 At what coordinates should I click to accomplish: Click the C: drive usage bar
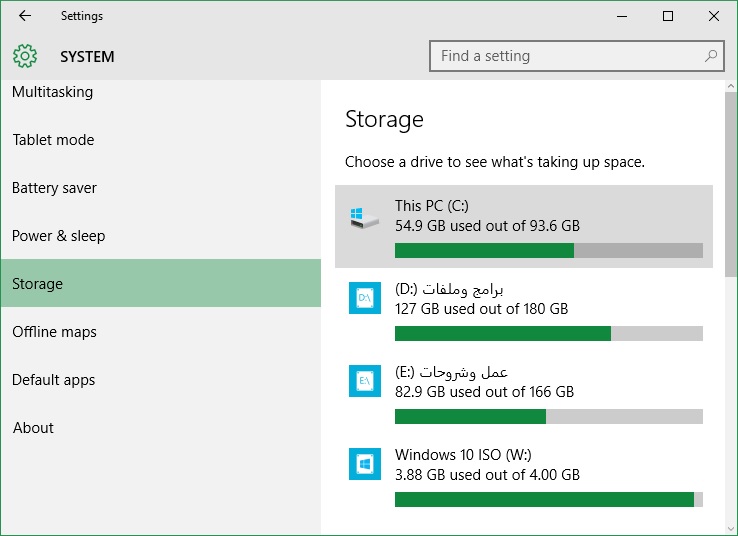pos(549,250)
